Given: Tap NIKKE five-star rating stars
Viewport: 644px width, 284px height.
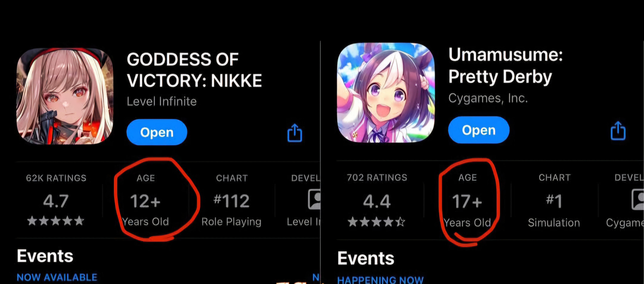Looking at the screenshot, I should 55,221.
